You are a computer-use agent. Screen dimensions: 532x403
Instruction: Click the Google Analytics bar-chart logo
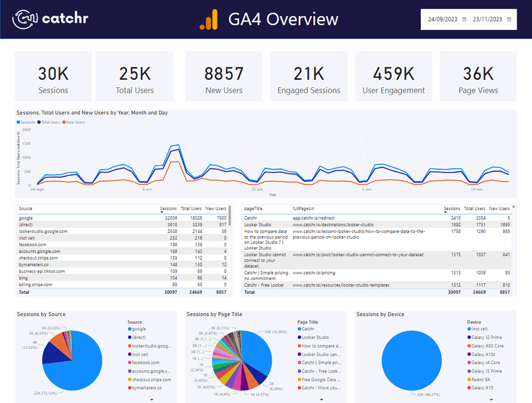209,20
